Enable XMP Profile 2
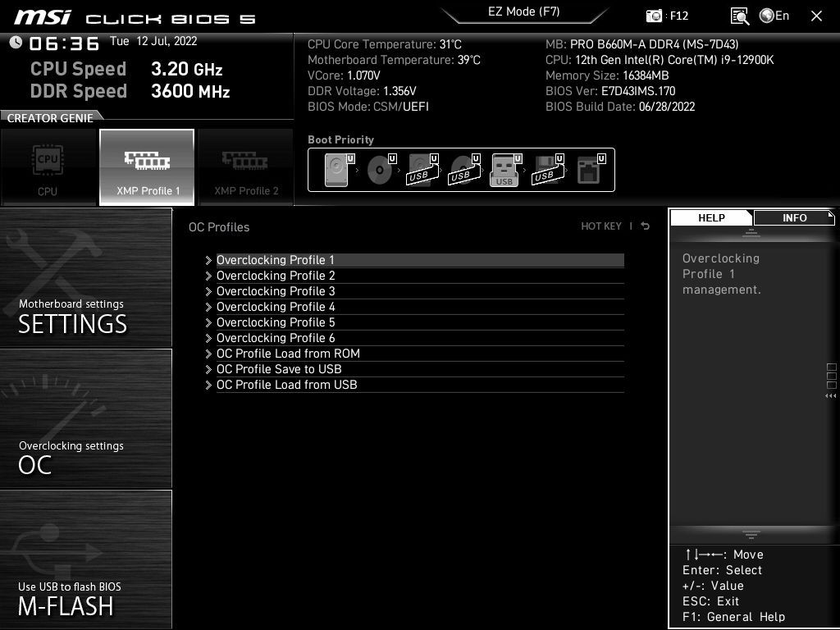Image resolution: width=840 pixels, height=630 pixels. click(x=246, y=167)
